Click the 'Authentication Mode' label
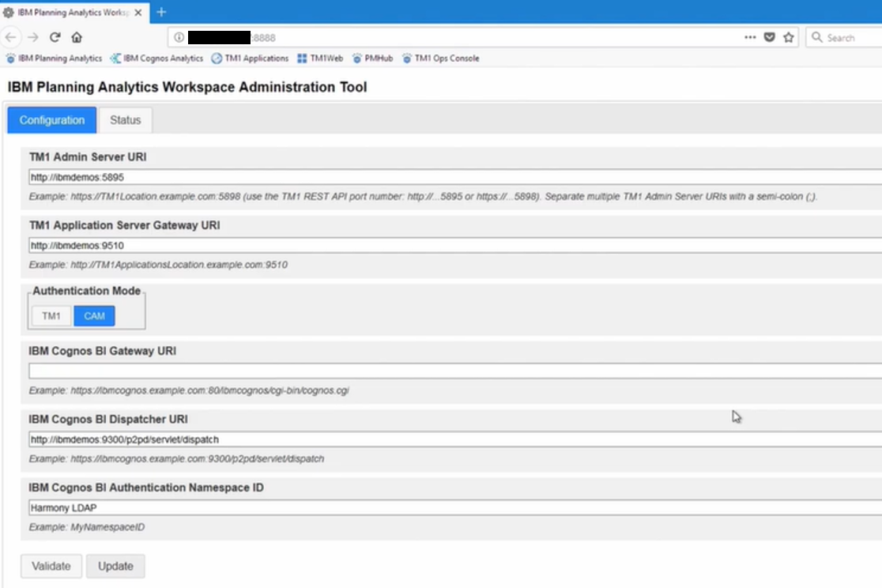 click(87, 291)
